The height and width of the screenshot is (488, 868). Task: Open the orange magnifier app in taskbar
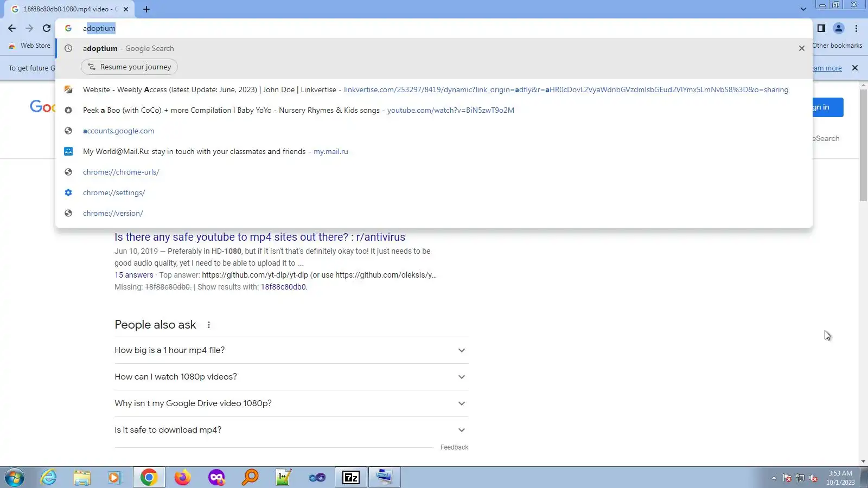tap(250, 478)
